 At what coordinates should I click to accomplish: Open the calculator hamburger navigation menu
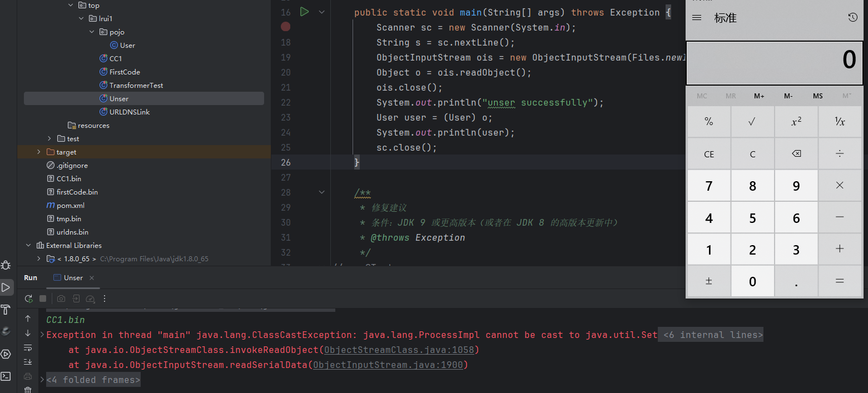point(697,18)
